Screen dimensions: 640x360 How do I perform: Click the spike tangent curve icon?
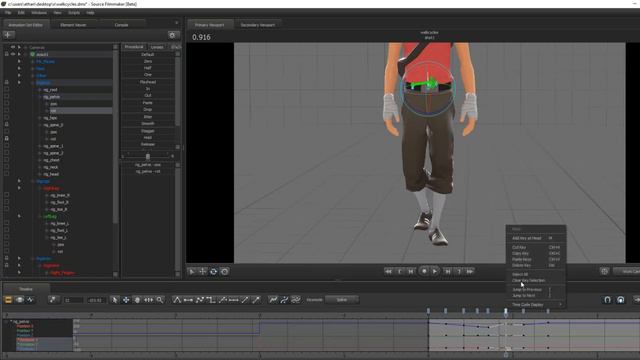point(177,300)
